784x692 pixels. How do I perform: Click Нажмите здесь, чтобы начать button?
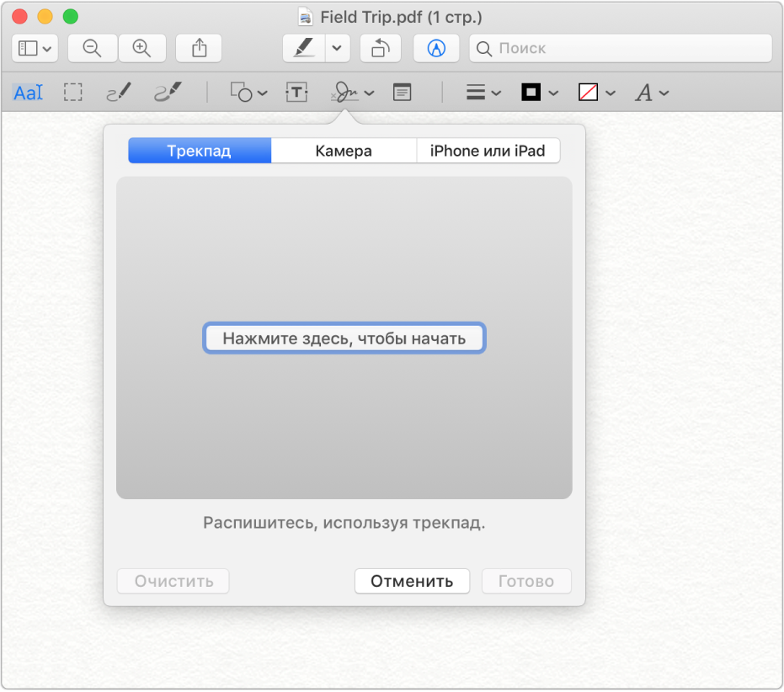[x=344, y=338]
